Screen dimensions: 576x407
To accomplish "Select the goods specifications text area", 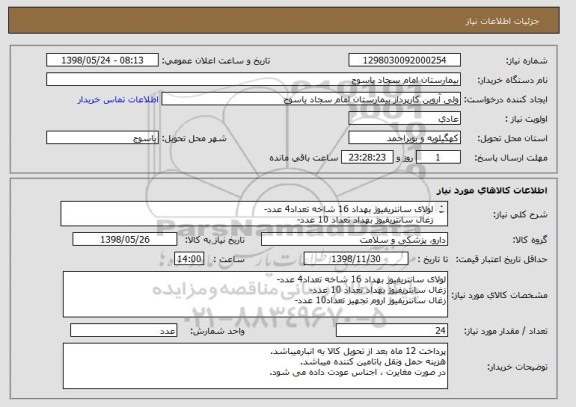I will pos(255,295).
